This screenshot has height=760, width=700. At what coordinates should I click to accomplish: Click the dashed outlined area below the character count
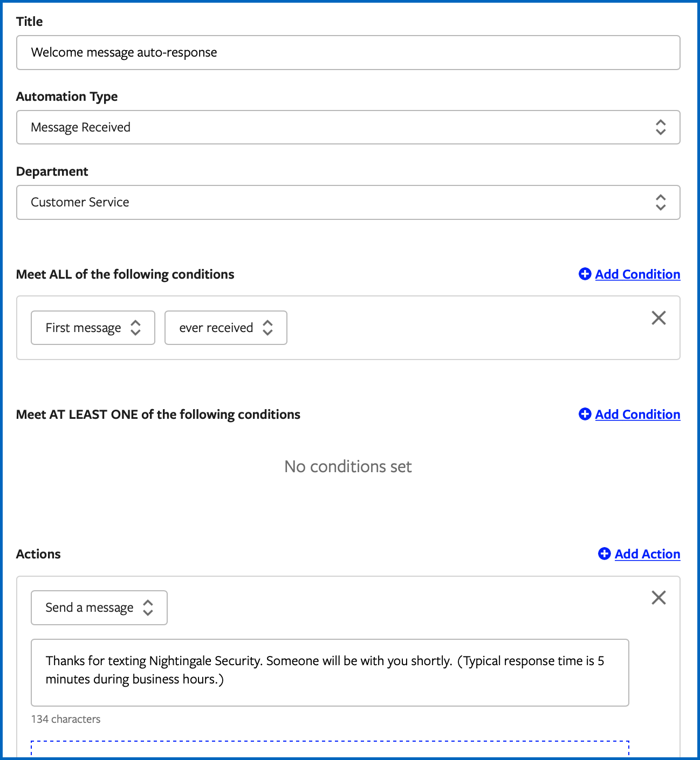[x=330, y=749]
